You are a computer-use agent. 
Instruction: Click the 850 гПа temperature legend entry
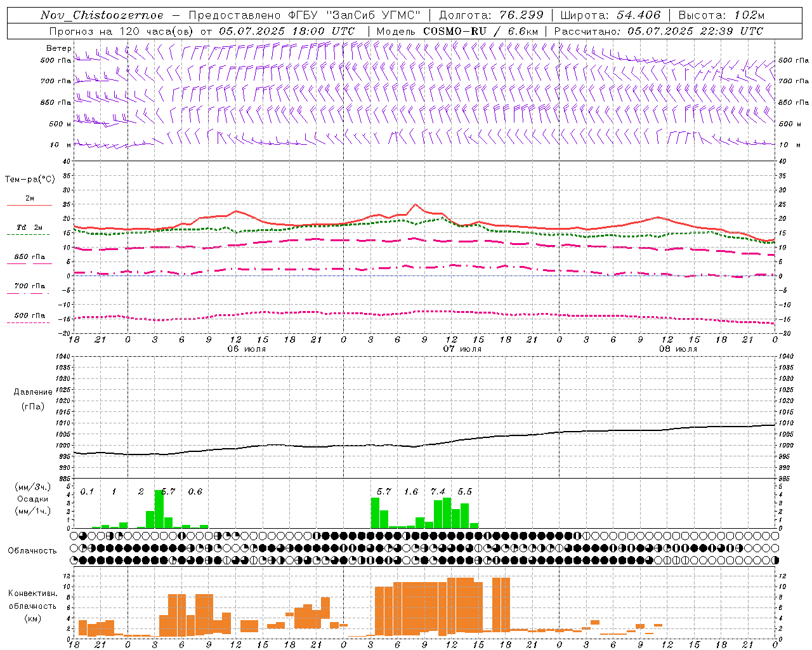(29, 256)
